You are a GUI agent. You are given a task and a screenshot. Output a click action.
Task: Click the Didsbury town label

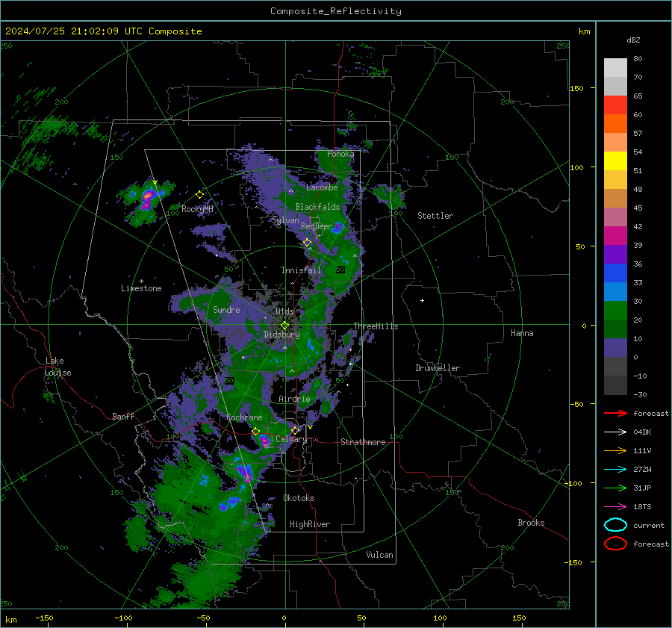[281, 335]
